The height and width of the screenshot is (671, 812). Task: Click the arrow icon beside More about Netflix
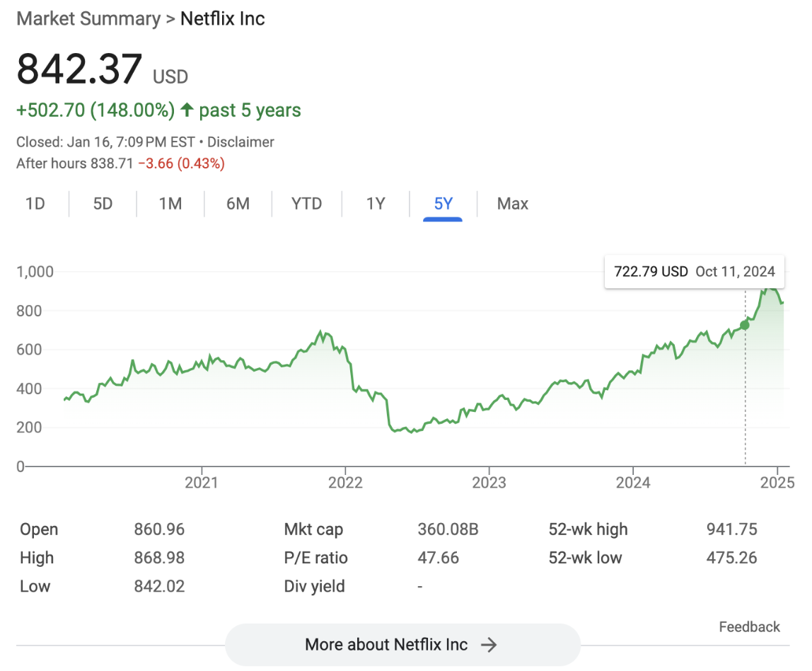[x=489, y=645]
